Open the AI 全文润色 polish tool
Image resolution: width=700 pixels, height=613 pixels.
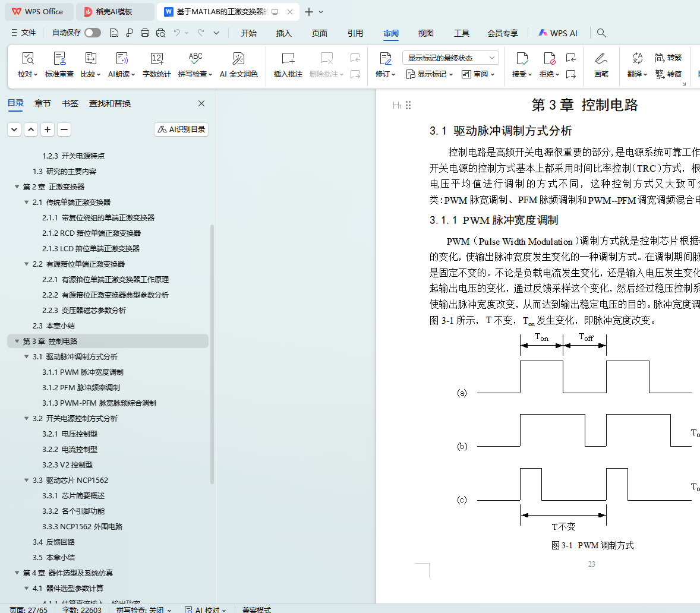point(238,59)
